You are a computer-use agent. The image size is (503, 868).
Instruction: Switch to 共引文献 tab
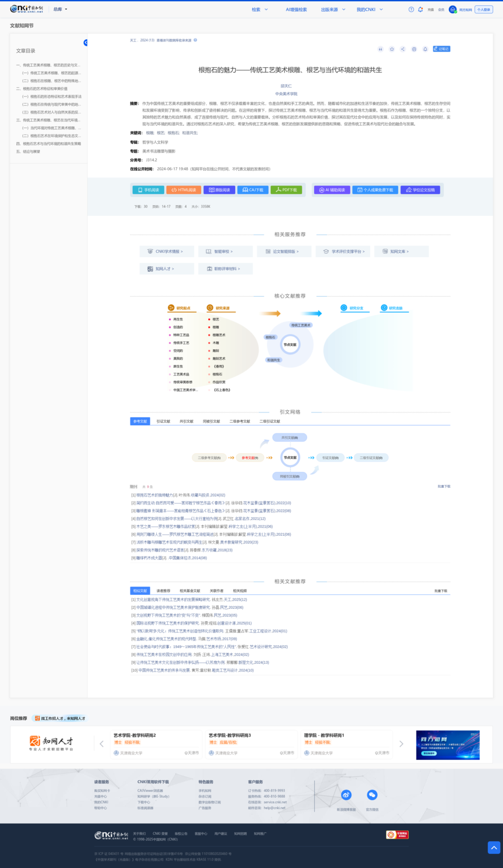[x=187, y=421]
